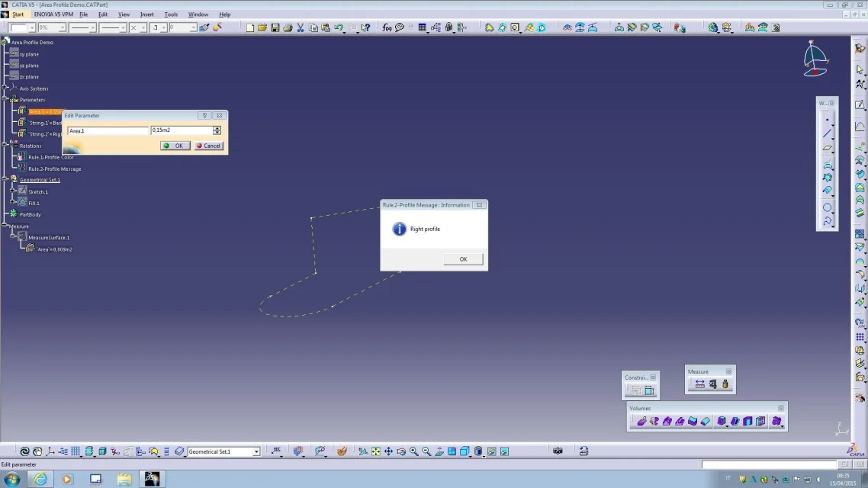Open Windows Start button

coord(12,479)
